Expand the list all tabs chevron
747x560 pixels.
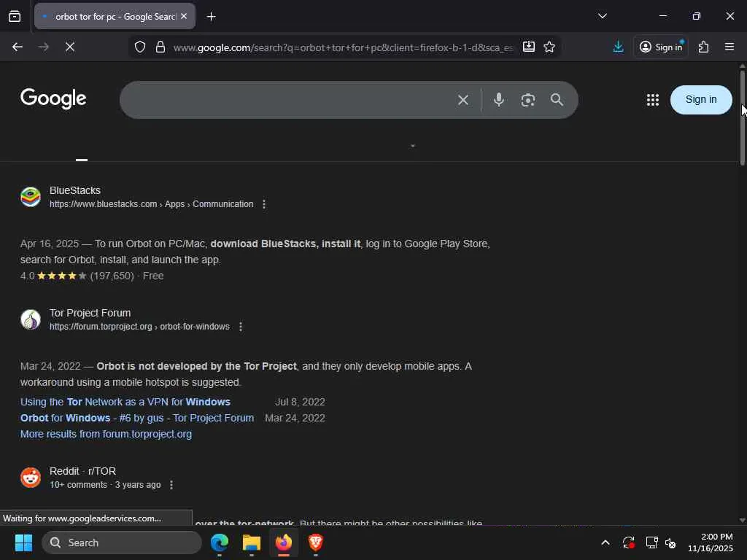[x=602, y=16]
